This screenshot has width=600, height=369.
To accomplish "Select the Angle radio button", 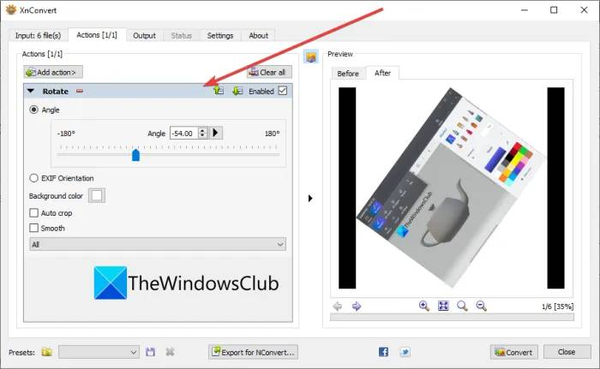I will click(34, 110).
